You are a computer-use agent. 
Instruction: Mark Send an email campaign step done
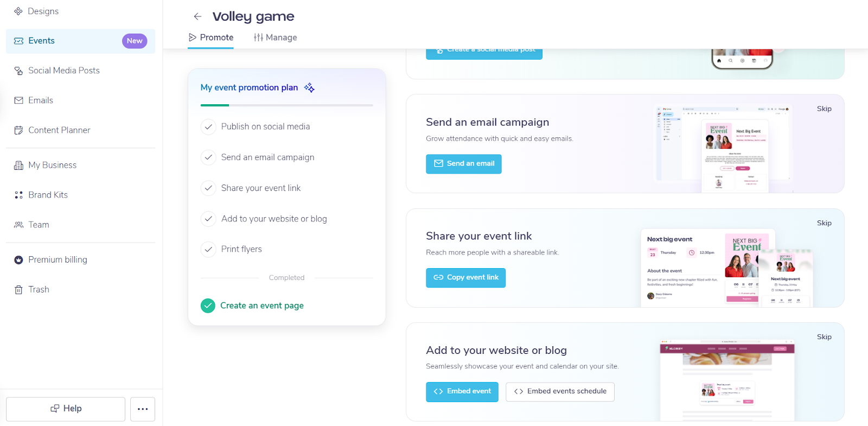click(208, 157)
